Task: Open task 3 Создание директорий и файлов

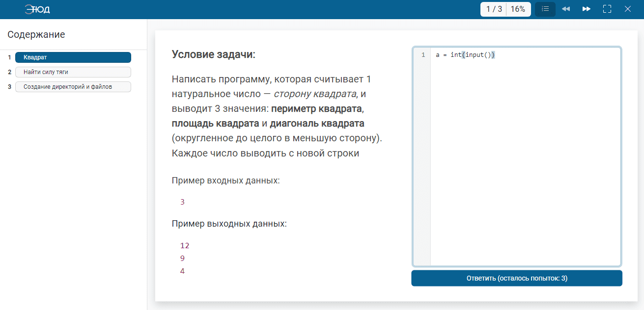Action: (x=73, y=87)
